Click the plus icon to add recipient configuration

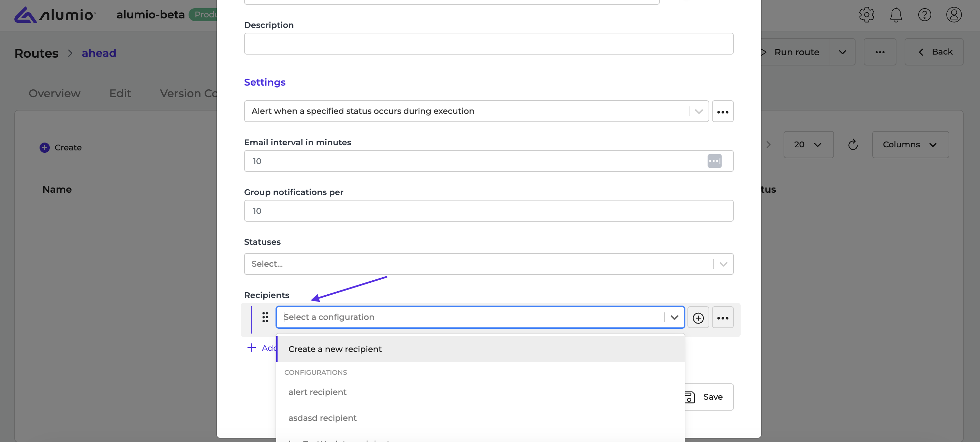(x=698, y=318)
